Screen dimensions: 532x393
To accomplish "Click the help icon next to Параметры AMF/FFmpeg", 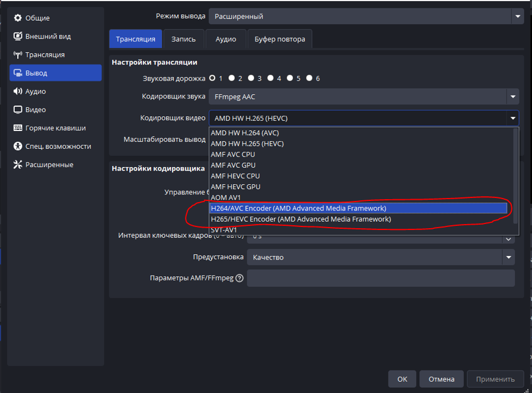I will click(240, 278).
